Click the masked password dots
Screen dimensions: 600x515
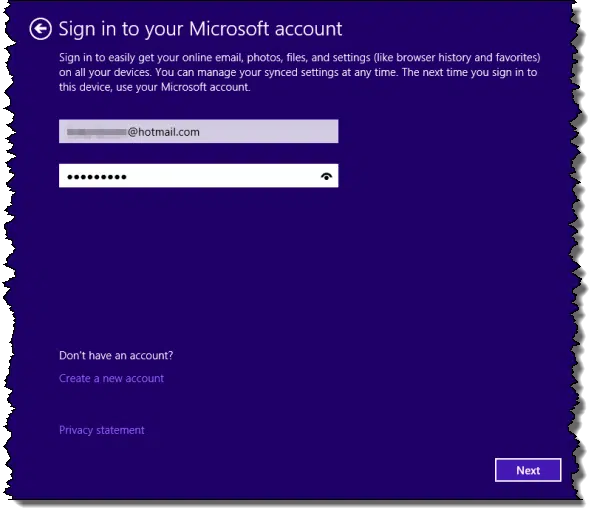pyautogui.click(x=96, y=177)
